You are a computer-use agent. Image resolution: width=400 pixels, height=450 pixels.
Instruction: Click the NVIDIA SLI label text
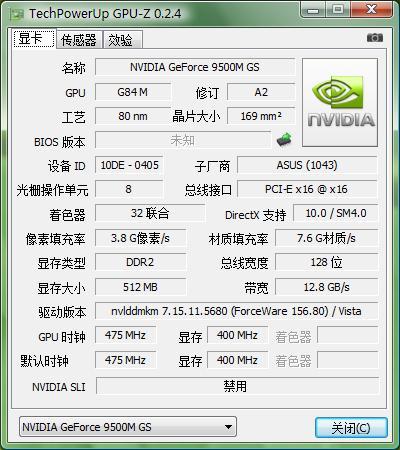click(x=59, y=387)
